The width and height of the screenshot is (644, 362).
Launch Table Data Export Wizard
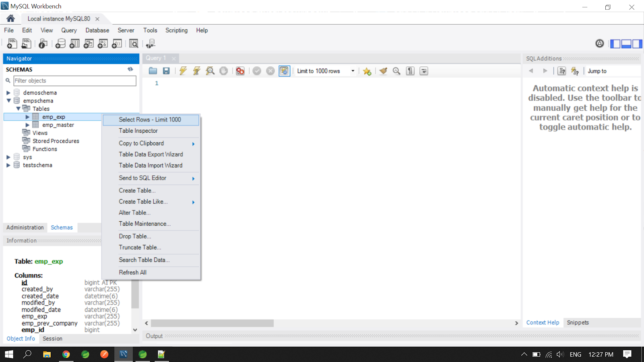coord(151,154)
